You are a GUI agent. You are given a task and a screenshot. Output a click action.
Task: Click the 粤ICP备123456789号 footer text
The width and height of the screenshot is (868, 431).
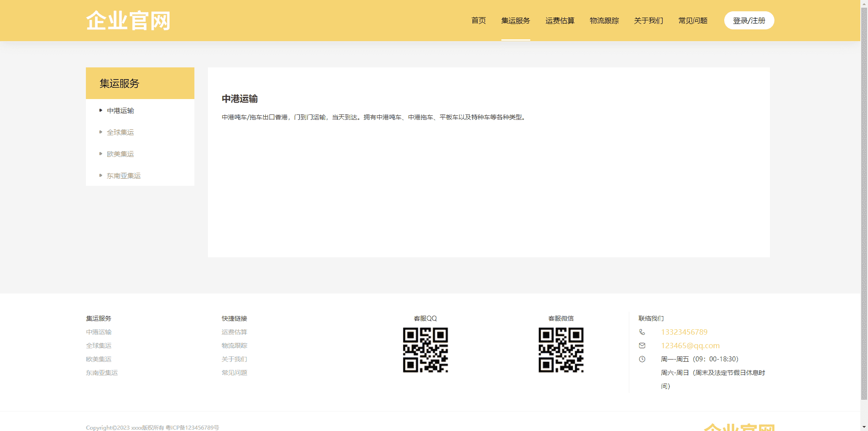point(192,427)
